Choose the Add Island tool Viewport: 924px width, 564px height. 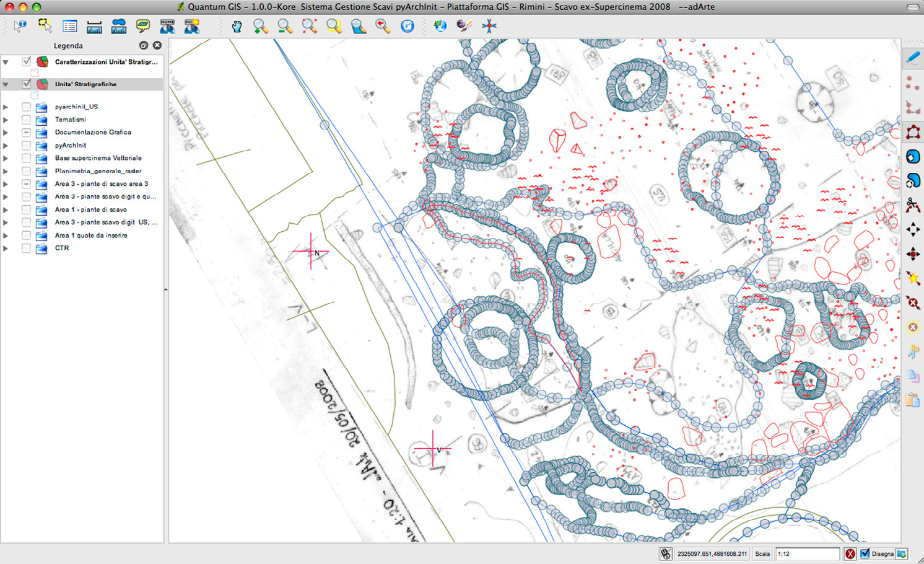click(x=913, y=180)
